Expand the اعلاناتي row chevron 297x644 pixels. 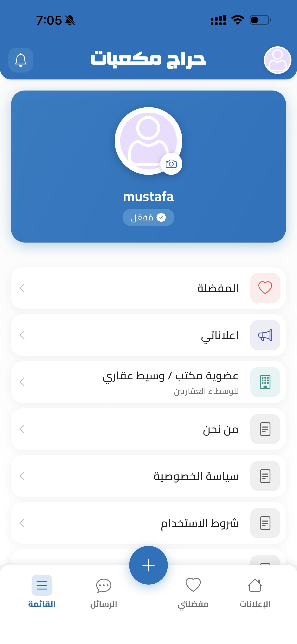pos(22,335)
